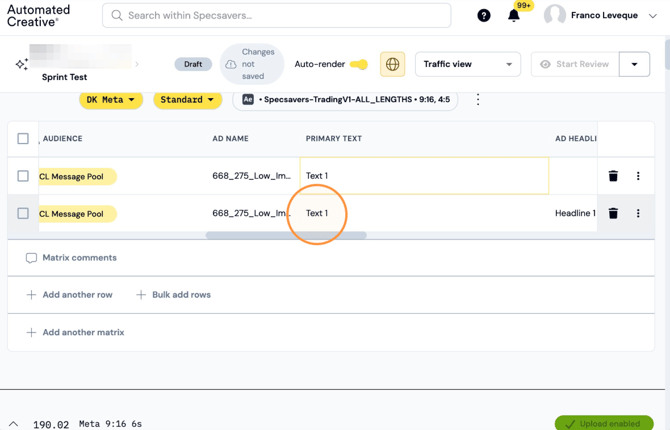Focus the Search within Specsavers field
Screen dimensions: 670x430
[276, 15]
